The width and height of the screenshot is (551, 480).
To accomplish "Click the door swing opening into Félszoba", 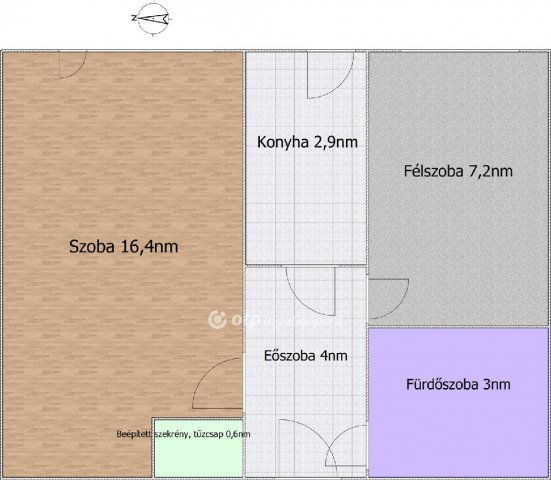I will click(388, 299).
